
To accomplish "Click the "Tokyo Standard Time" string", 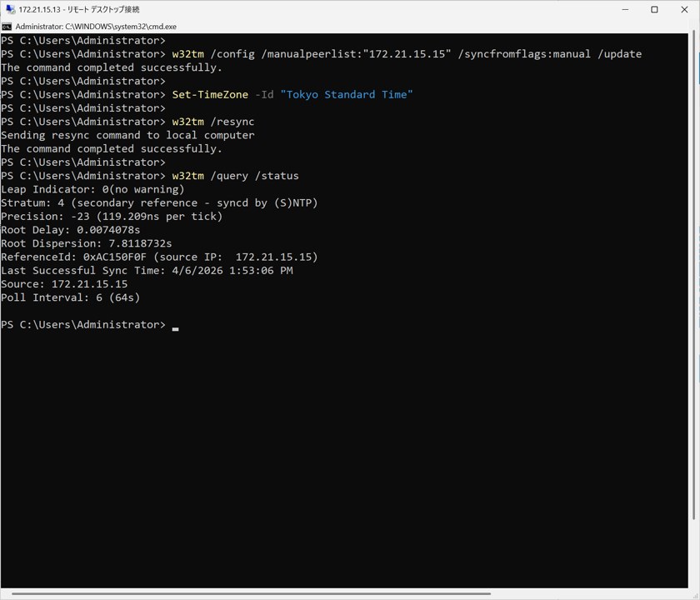I will click(347, 95).
